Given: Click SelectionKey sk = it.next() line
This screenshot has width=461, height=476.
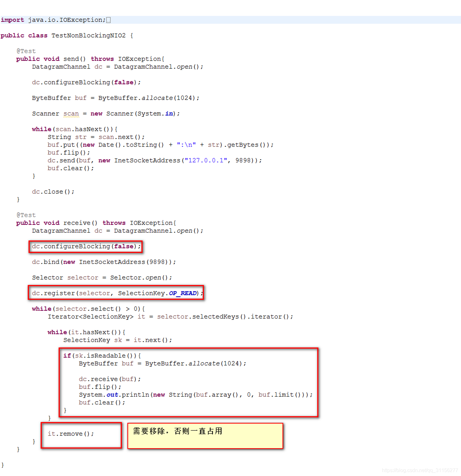Looking at the screenshot, I should (118, 340).
